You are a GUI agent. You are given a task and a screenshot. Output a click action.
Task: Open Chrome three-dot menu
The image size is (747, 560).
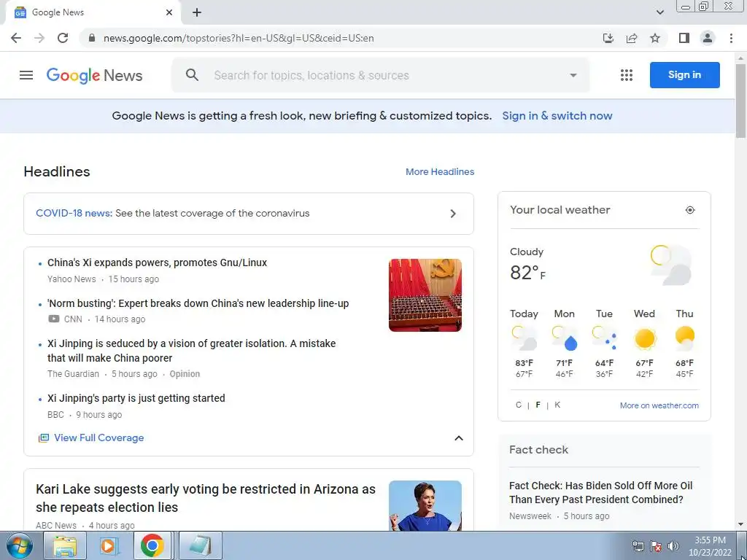point(731,38)
